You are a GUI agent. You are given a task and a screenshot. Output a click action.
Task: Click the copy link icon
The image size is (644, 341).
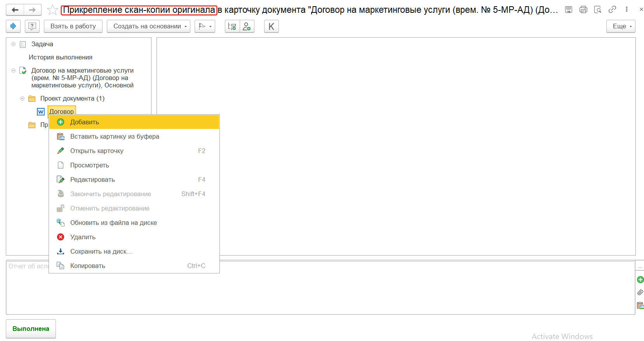pos(612,10)
